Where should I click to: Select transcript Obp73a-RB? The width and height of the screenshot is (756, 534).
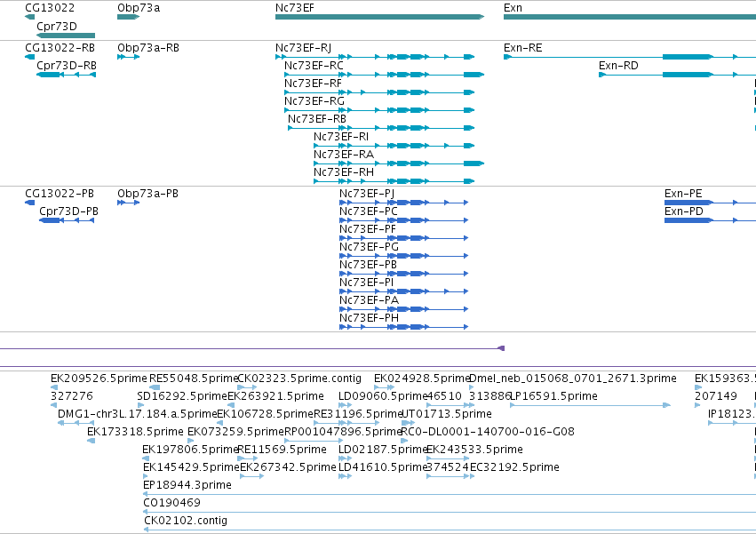pyautogui.click(x=148, y=48)
